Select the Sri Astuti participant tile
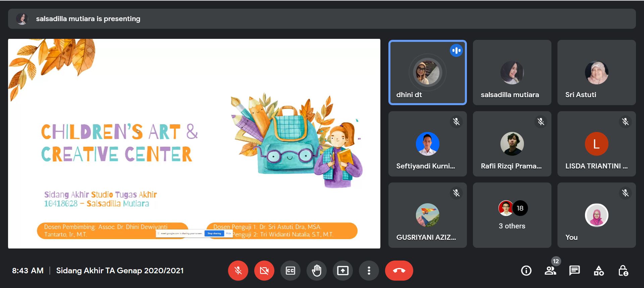This screenshot has width=644, height=288. (x=596, y=73)
